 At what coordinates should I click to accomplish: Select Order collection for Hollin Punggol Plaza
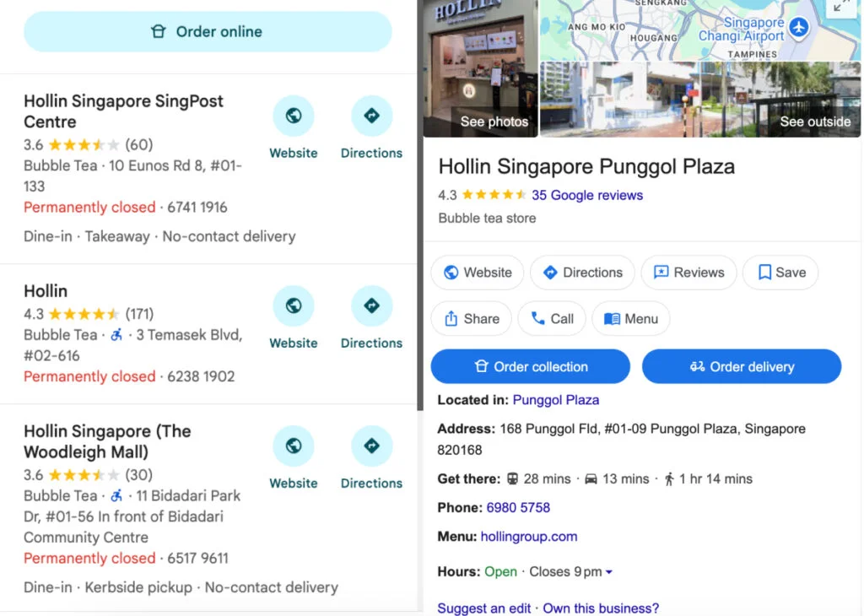point(530,366)
